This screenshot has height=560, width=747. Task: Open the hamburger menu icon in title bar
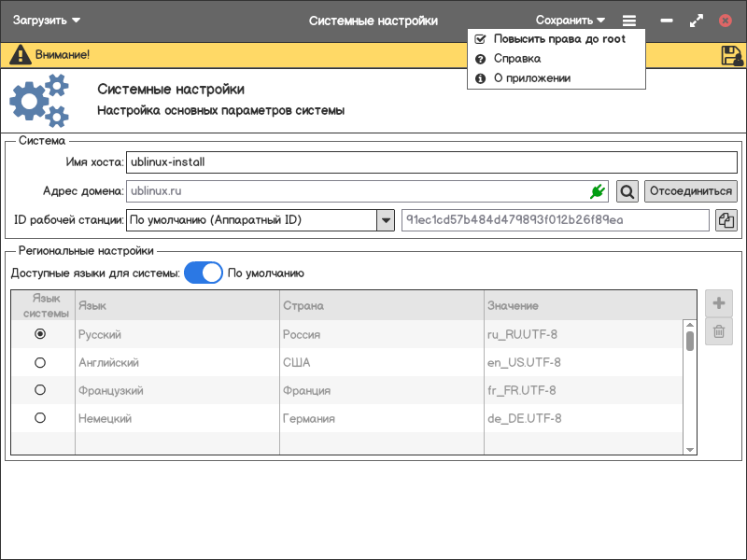coord(629,21)
